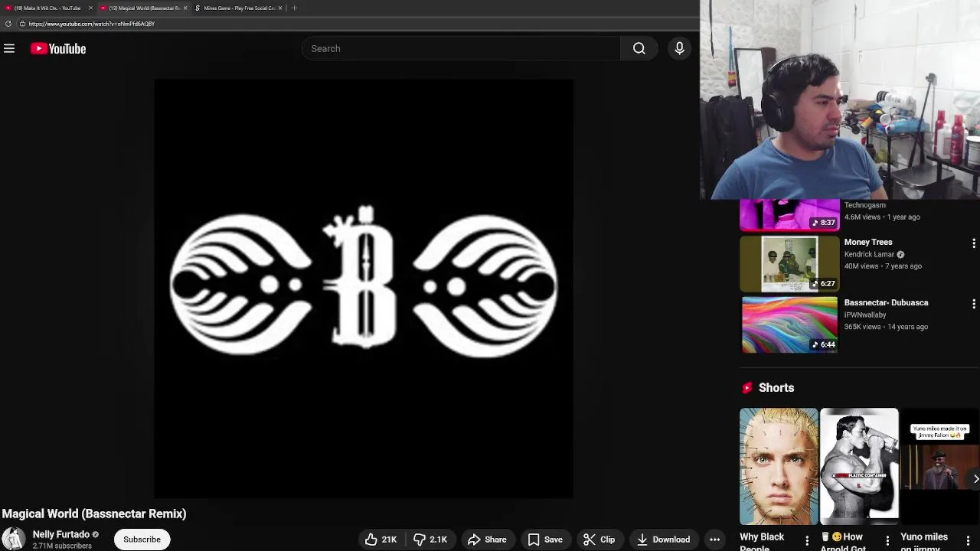Download the video
The width and height of the screenshot is (980, 551).
tap(663, 540)
